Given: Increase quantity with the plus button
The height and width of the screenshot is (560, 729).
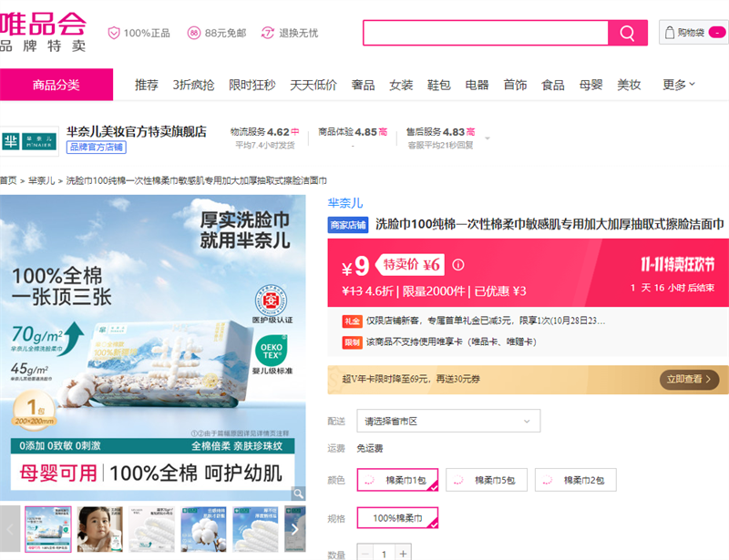Looking at the screenshot, I should (x=404, y=553).
